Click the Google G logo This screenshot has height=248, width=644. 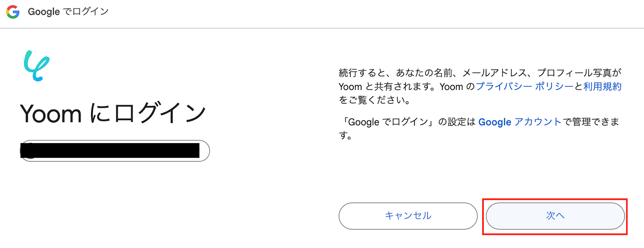tap(13, 12)
